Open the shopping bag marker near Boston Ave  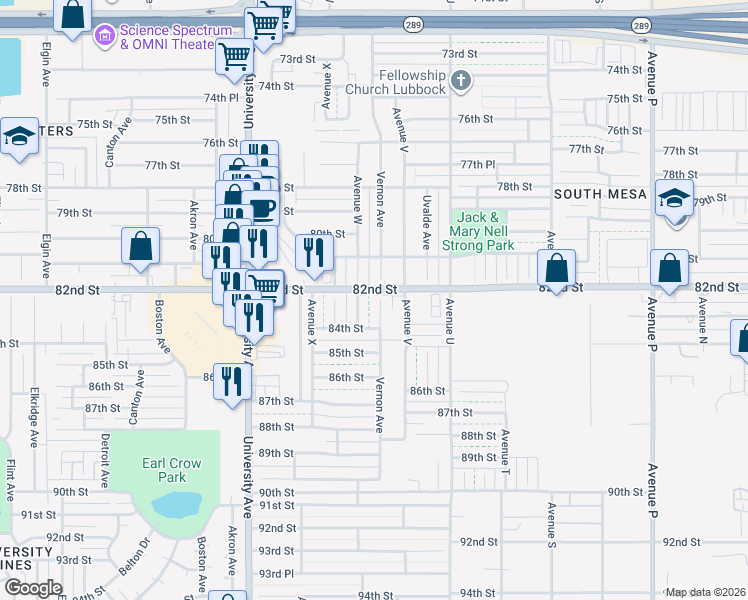[x=140, y=247]
